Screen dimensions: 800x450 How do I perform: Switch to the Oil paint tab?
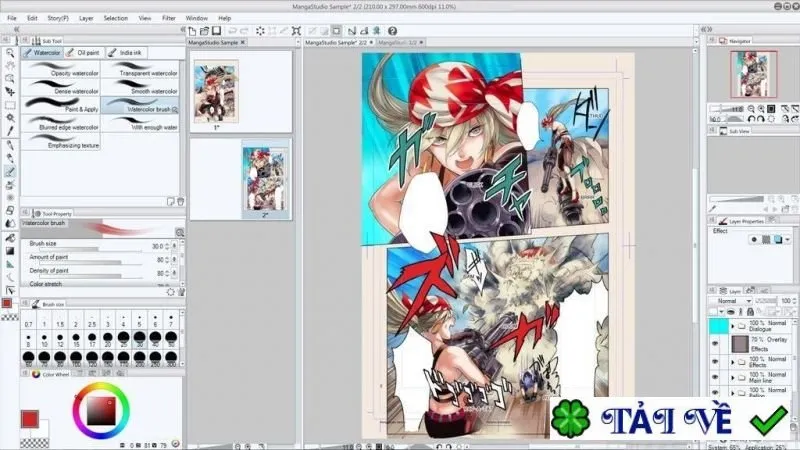tap(84, 53)
